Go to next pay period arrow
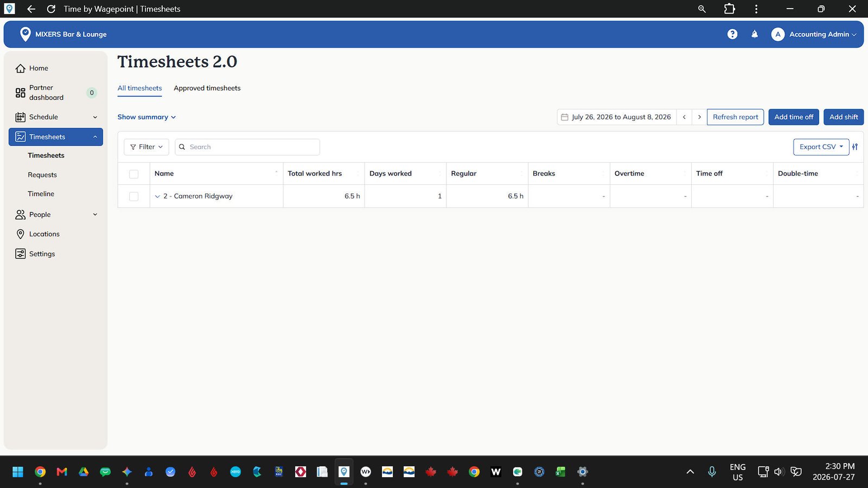 pos(699,117)
